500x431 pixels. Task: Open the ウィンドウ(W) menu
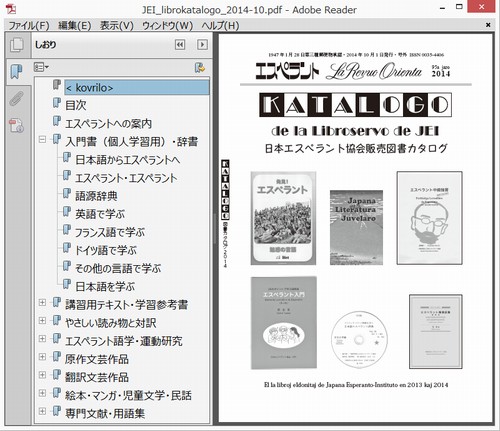(167, 25)
